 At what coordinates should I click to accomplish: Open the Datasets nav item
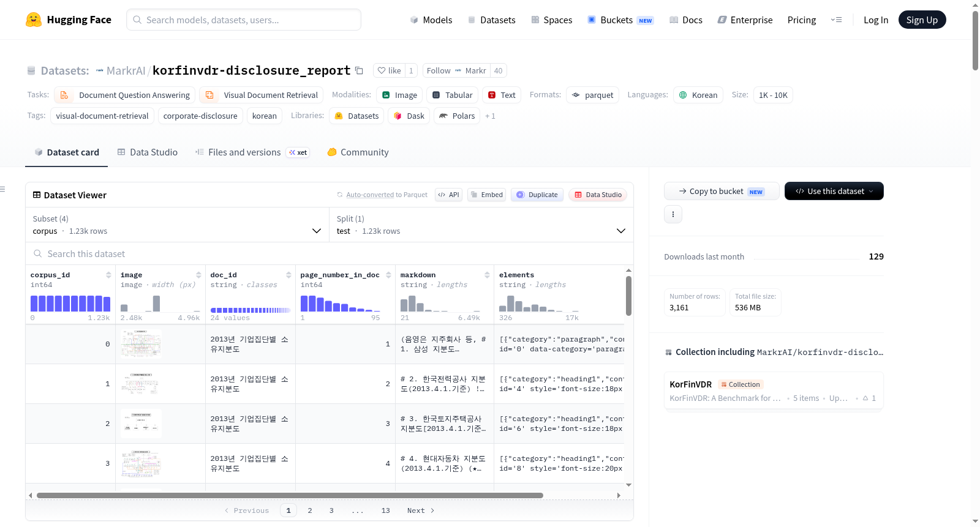[x=492, y=20]
